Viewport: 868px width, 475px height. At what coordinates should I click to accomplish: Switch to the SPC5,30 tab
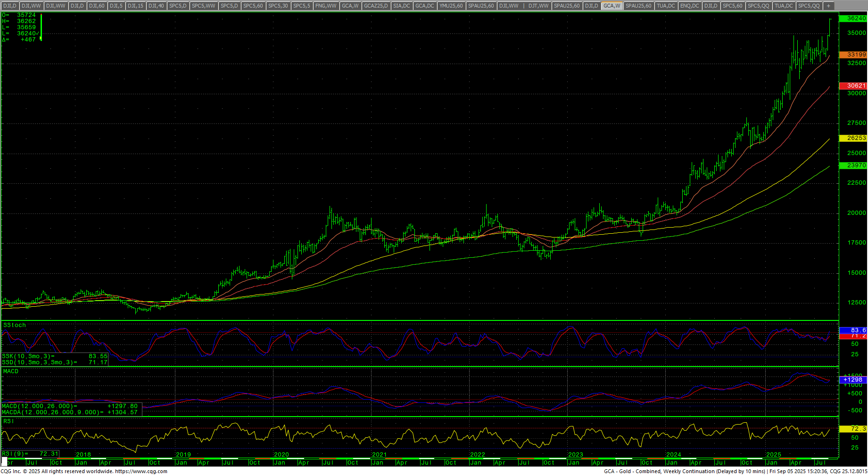click(x=278, y=6)
